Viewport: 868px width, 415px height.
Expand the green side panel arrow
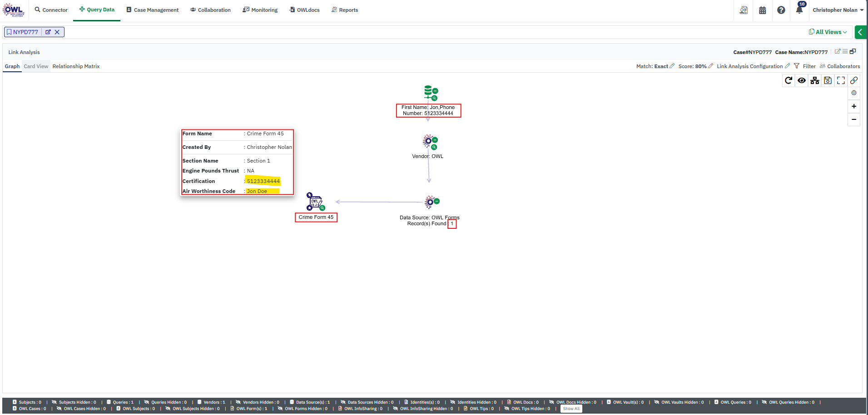[860, 32]
